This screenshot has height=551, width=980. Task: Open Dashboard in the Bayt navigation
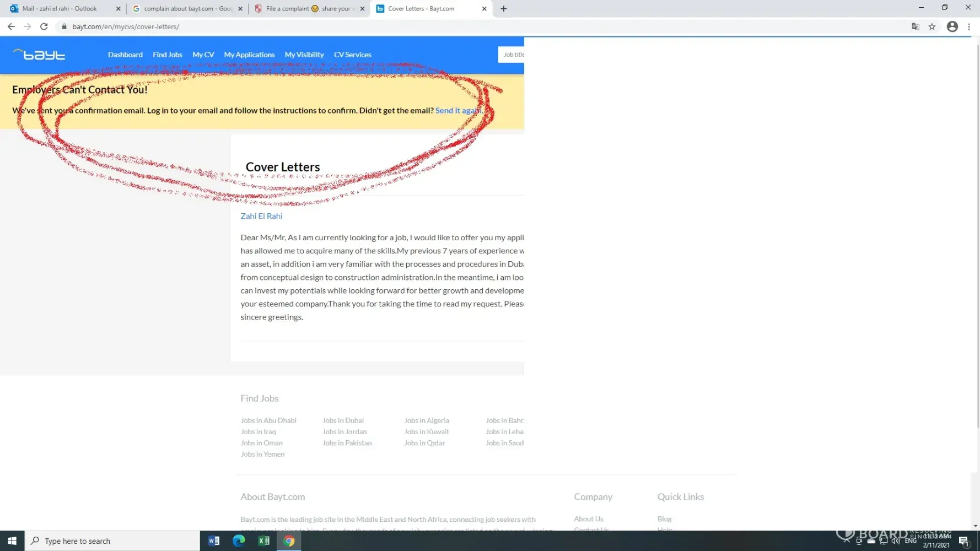pos(125,55)
